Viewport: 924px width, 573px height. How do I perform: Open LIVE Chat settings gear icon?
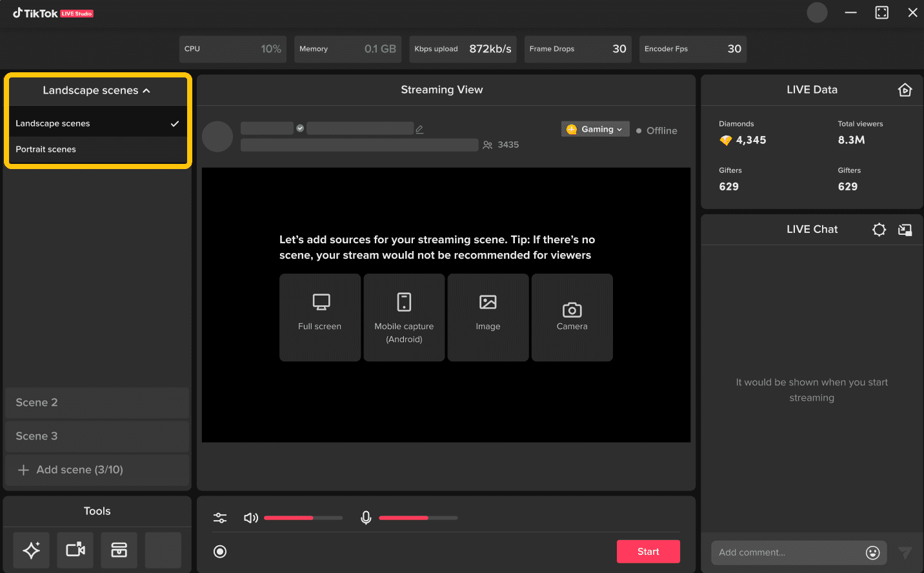click(879, 230)
